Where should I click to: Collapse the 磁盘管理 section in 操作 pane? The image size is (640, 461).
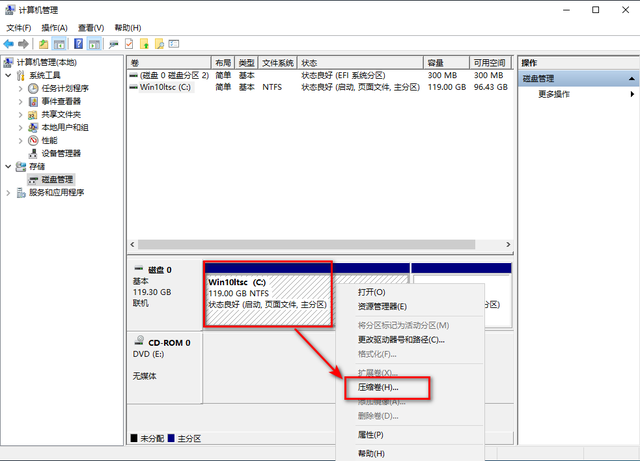click(x=631, y=78)
